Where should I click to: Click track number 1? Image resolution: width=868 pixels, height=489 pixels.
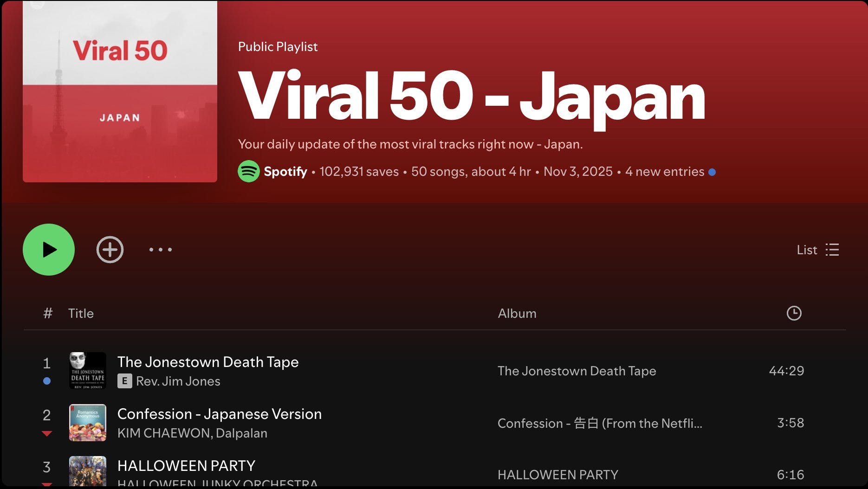point(47,363)
